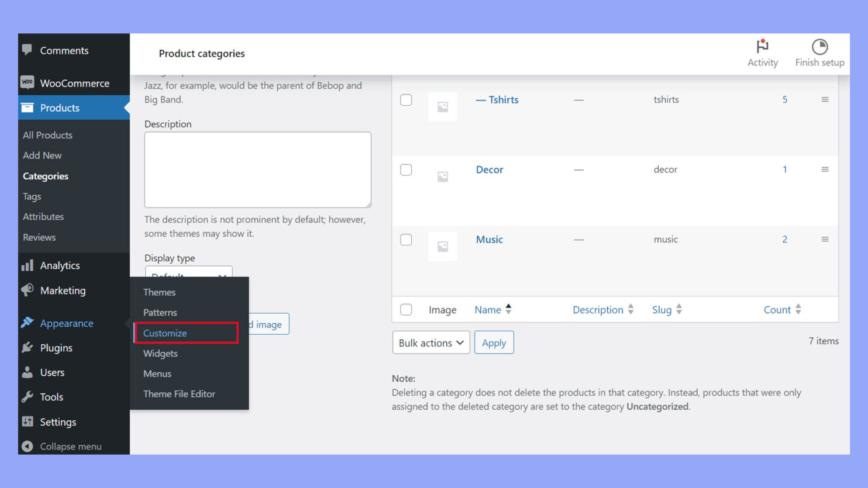Click the Finish setup clock icon
Screen dimensions: 868x488
point(819,45)
